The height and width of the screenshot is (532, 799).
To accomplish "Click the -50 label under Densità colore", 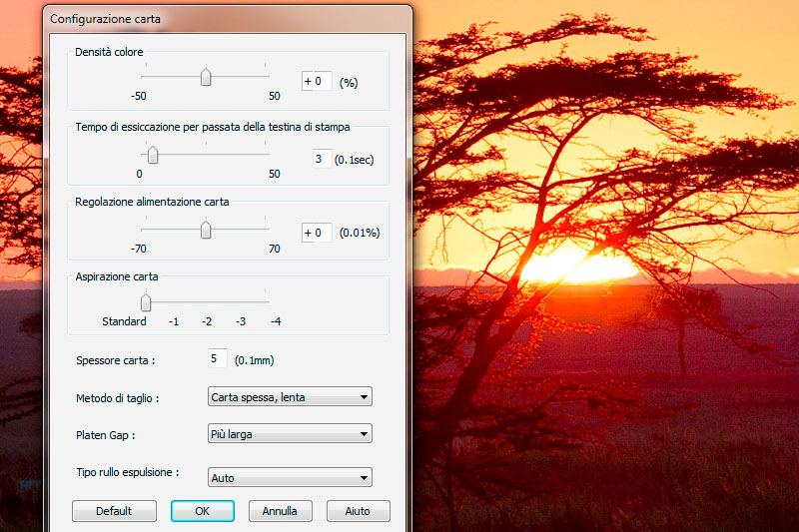I will point(139,96).
